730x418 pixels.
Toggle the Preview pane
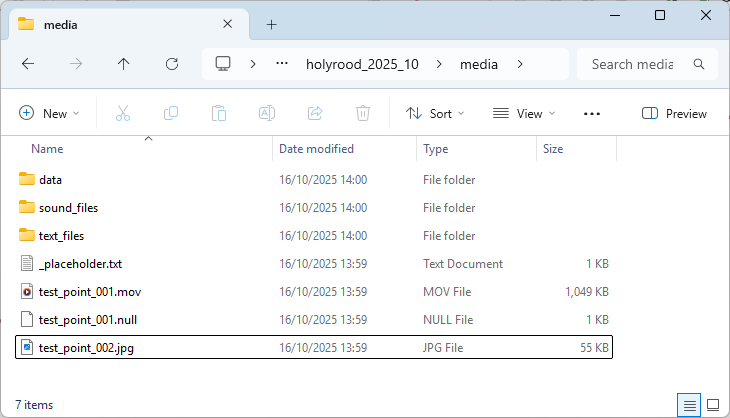coord(674,114)
